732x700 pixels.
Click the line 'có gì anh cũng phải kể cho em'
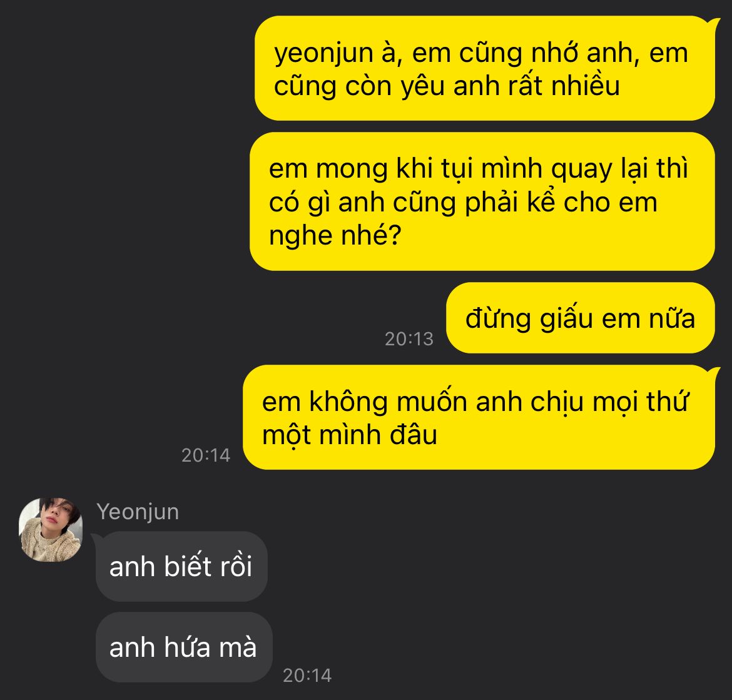(x=463, y=202)
